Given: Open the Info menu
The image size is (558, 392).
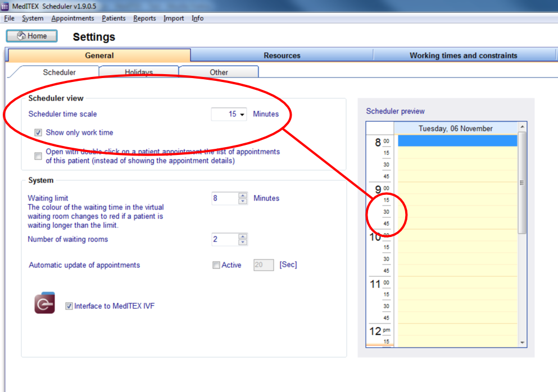Looking at the screenshot, I should [197, 18].
